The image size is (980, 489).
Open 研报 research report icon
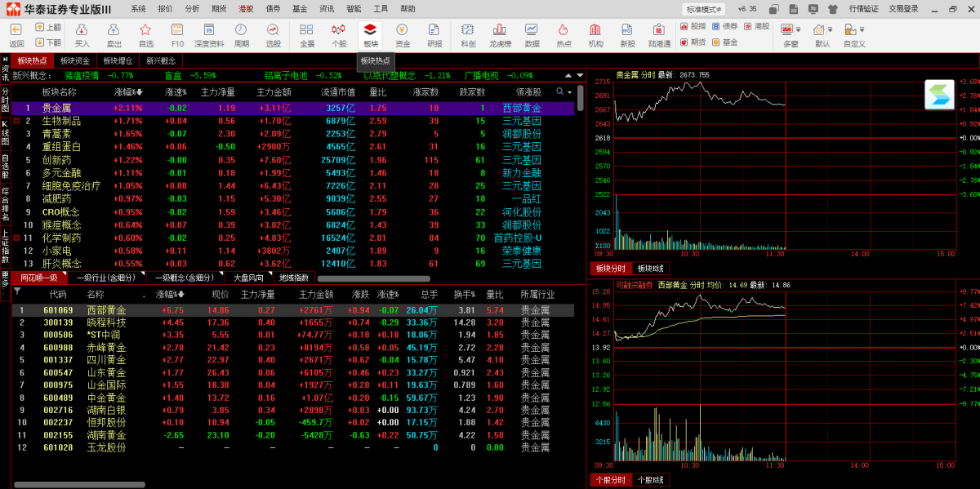pyautogui.click(x=434, y=33)
